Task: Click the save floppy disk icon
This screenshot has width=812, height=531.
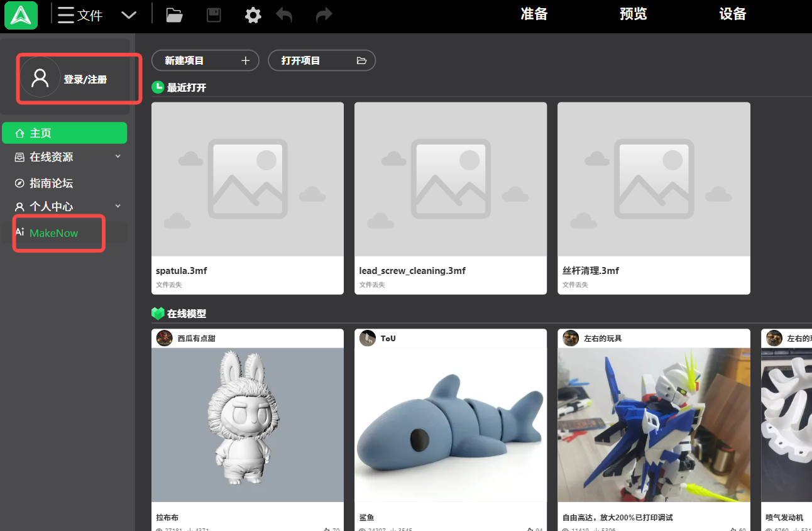Action: pyautogui.click(x=214, y=15)
